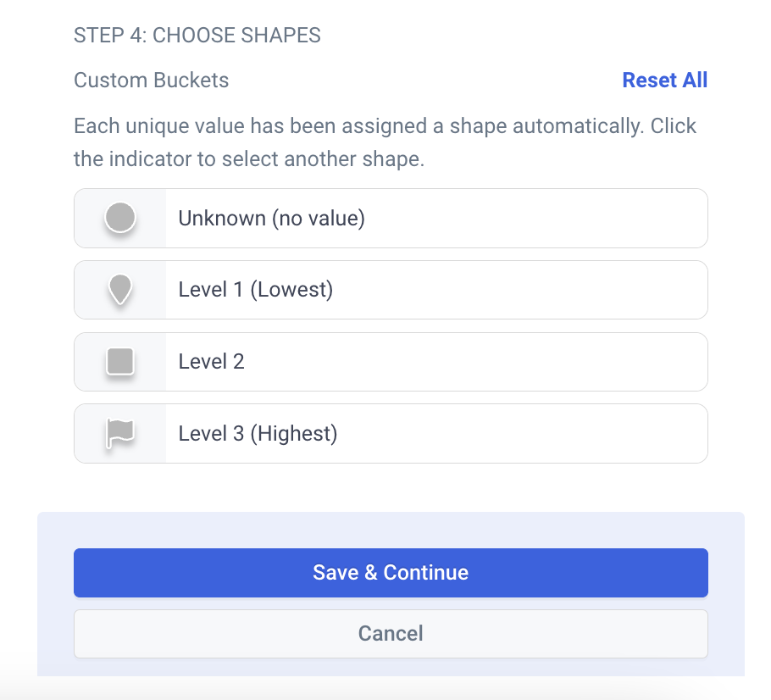Save & Continue to the next step
Viewport: 771px width, 700px height.
(391, 573)
